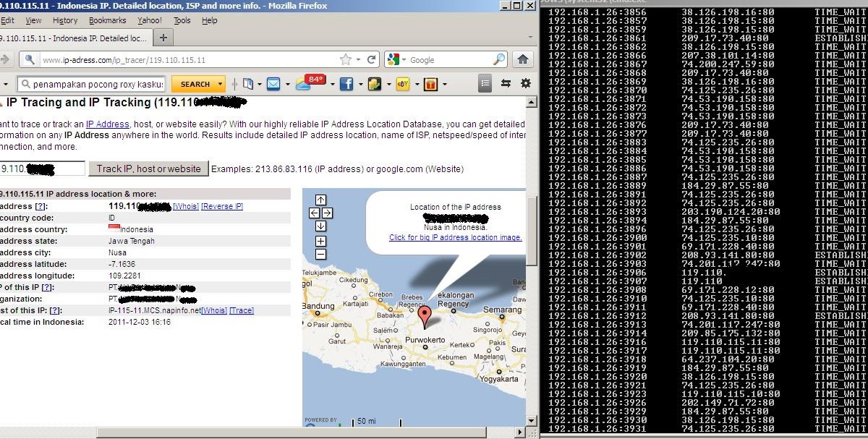Click the Google search magnifier icon
This screenshot has width=868, height=439.
pos(499,60)
